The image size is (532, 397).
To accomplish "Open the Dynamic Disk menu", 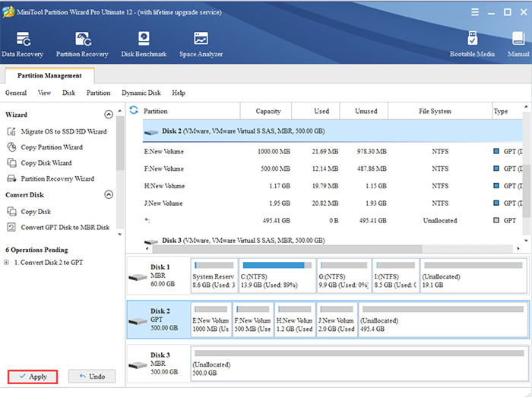I will click(141, 93).
